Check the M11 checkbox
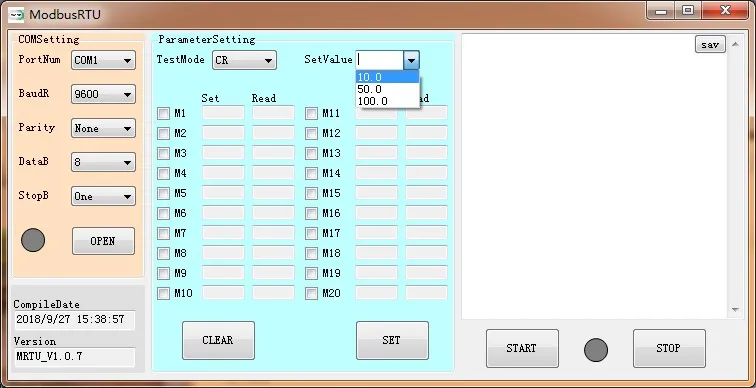Viewport: 756px width, 388px height. (x=311, y=114)
